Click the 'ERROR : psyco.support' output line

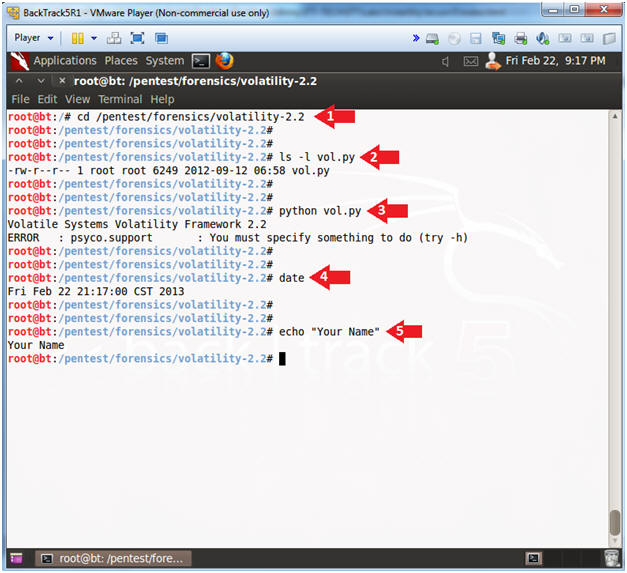tap(238, 238)
